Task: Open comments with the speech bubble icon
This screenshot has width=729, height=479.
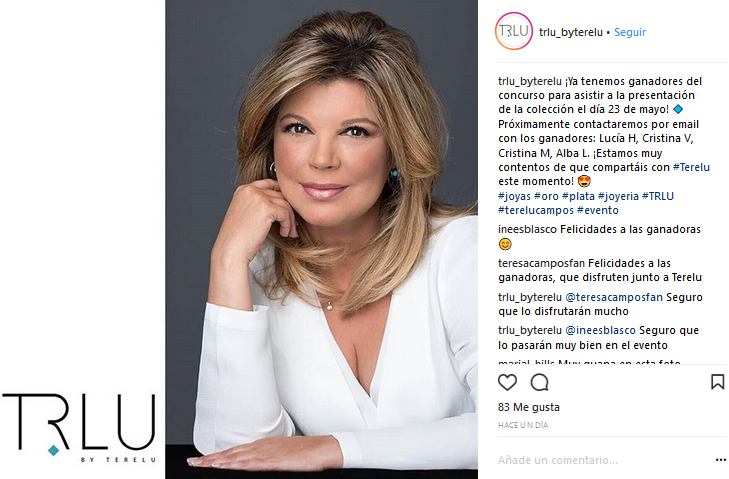Action: [x=539, y=382]
